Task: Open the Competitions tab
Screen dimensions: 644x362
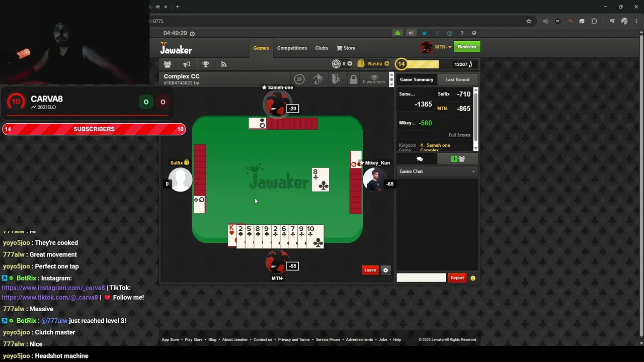Action: [292, 48]
